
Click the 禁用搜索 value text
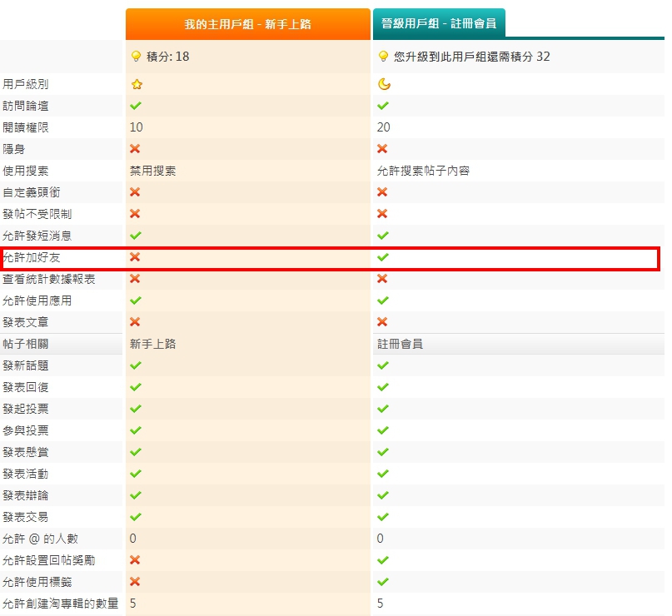tap(152, 171)
